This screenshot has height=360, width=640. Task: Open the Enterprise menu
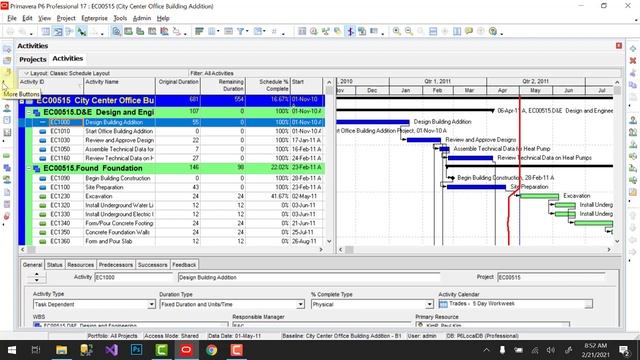94,18
